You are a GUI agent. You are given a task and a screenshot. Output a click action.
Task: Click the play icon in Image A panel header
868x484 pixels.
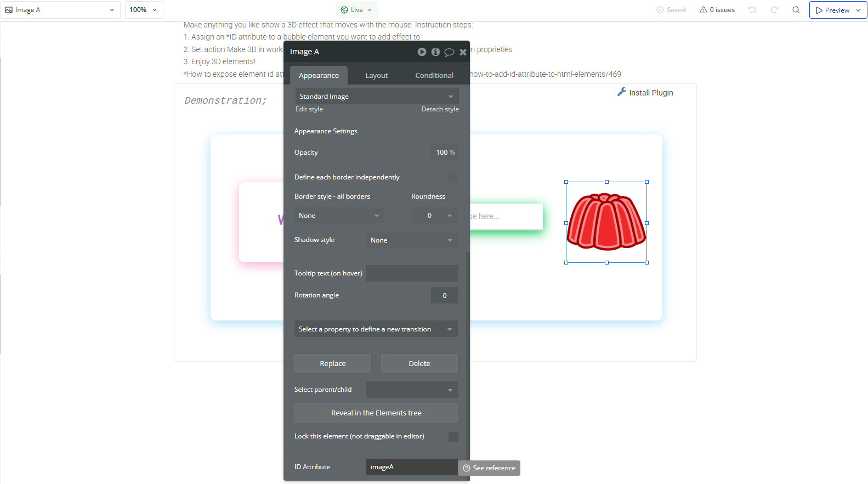pos(422,52)
